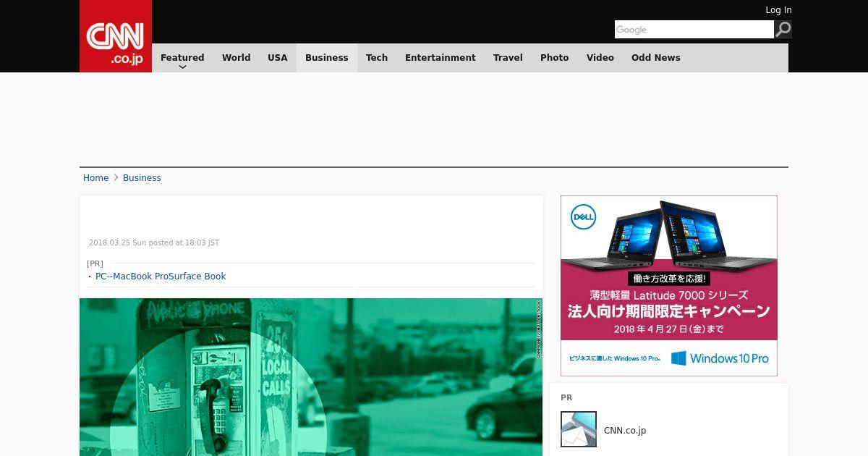Open the Travel section

pyautogui.click(x=508, y=58)
